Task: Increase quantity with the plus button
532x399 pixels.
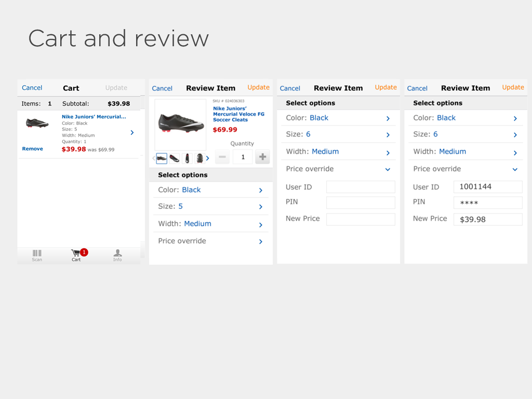Action: [262, 157]
